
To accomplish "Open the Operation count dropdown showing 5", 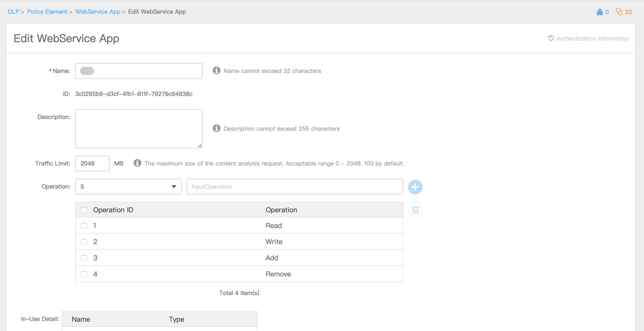I will coord(128,186).
